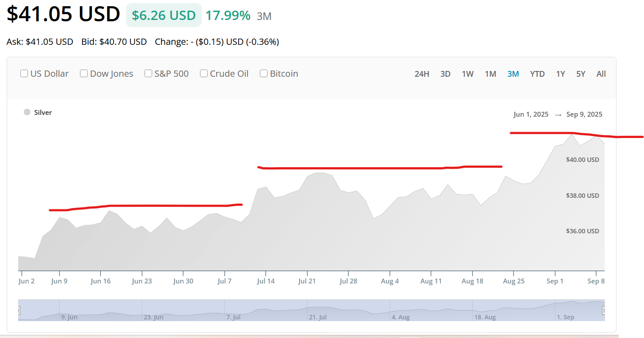
Task: Click the $36.00 USD axis label
Action: click(582, 231)
